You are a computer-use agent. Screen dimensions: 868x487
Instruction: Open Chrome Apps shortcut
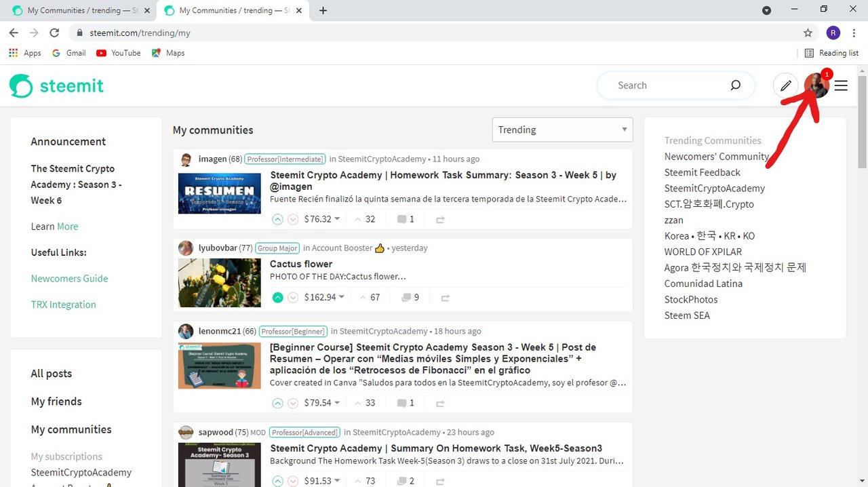(x=24, y=53)
